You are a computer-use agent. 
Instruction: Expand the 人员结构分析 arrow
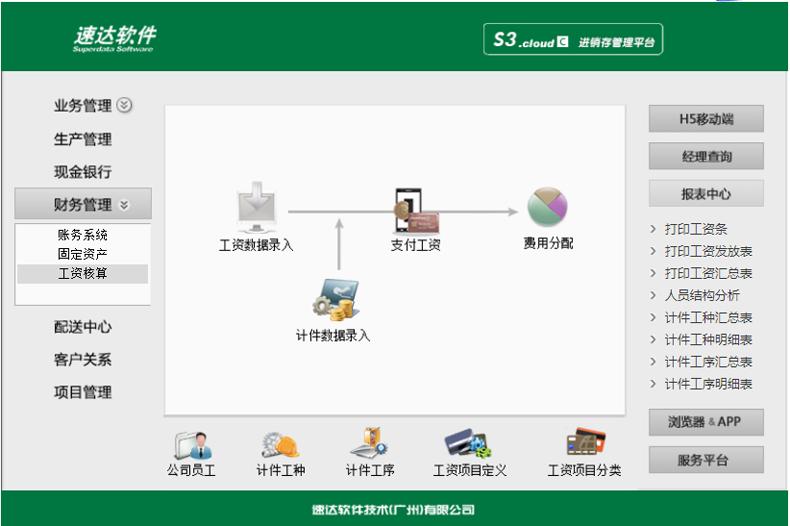point(653,295)
